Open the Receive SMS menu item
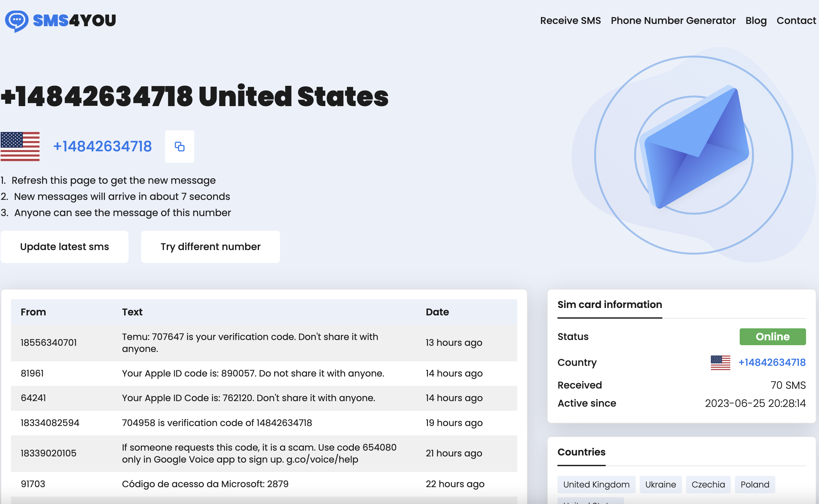The height and width of the screenshot is (504, 819). coord(570,21)
